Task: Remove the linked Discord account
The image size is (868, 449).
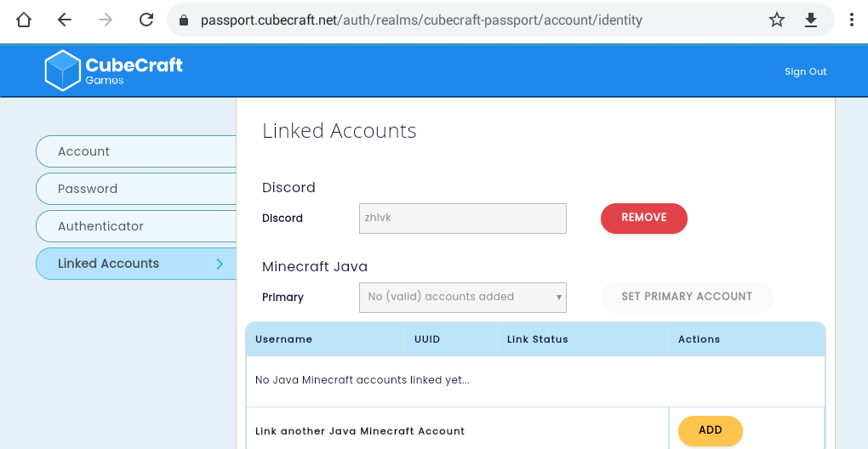Action: coord(644,219)
